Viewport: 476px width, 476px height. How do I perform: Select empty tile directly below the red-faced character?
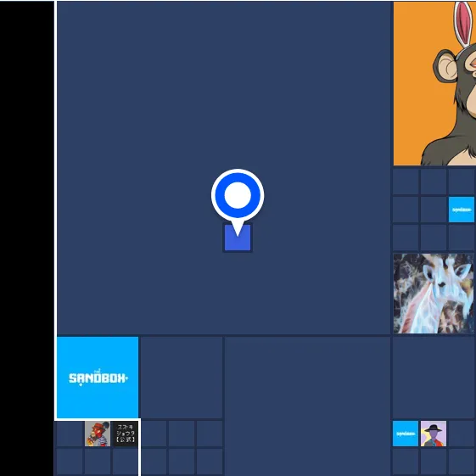click(98, 462)
